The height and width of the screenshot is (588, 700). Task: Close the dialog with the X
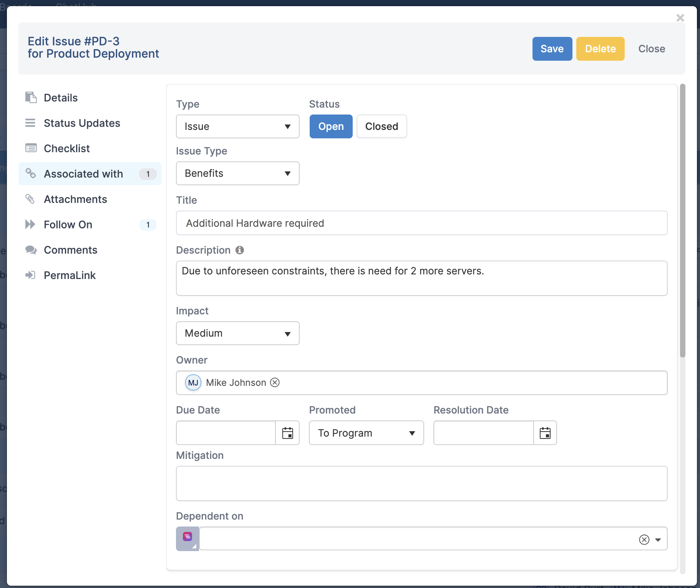(x=680, y=18)
